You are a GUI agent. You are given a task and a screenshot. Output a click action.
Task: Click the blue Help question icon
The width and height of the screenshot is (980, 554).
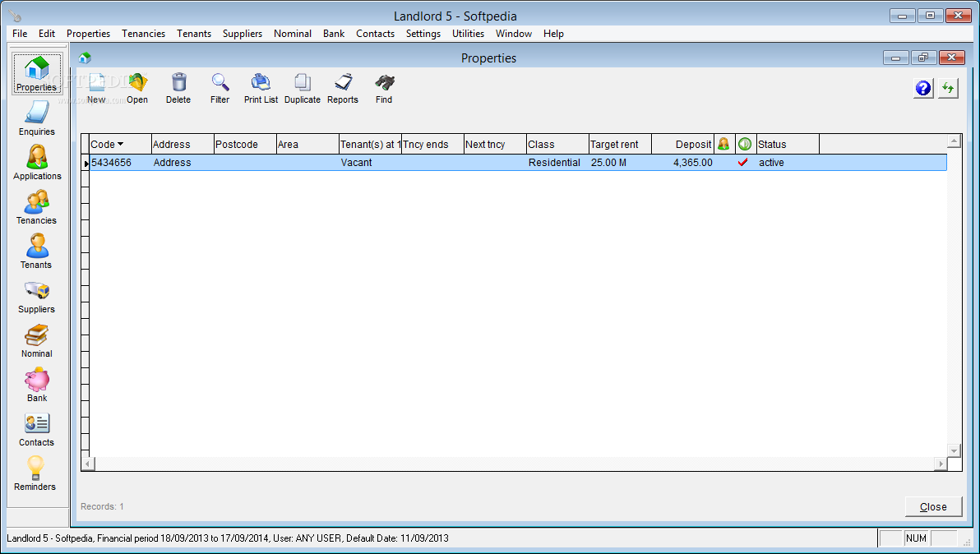click(x=923, y=89)
